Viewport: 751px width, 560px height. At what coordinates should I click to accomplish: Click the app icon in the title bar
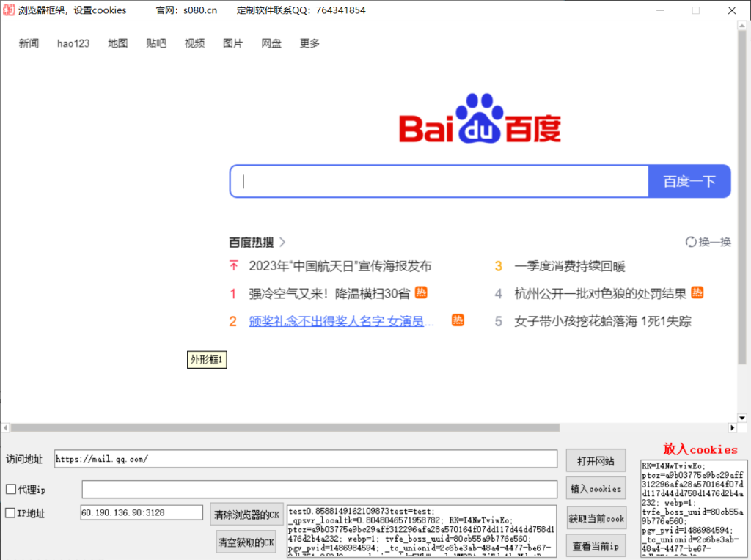[x=8, y=10]
